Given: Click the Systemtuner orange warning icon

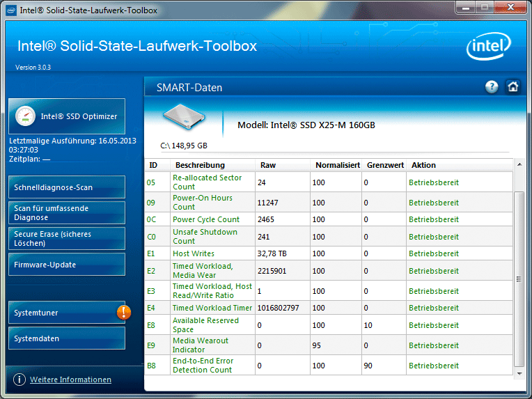Looking at the screenshot, I should point(123,312).
